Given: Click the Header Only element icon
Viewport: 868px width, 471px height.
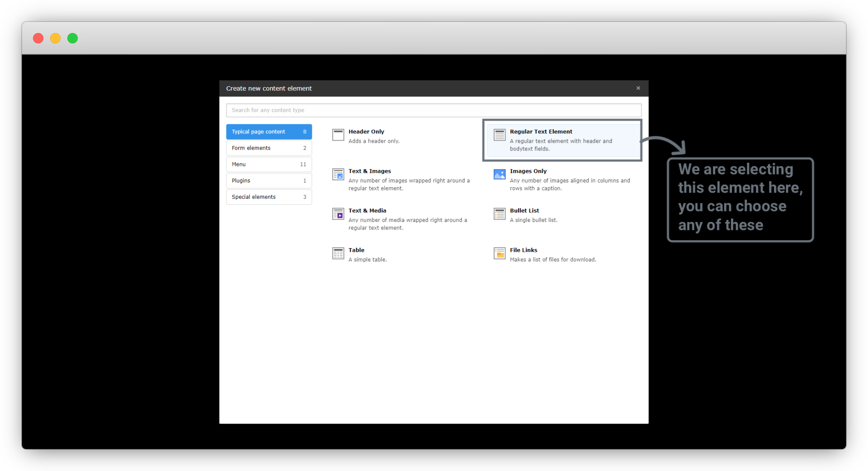Looking at the screenshot, I should (x=338, y=135).
